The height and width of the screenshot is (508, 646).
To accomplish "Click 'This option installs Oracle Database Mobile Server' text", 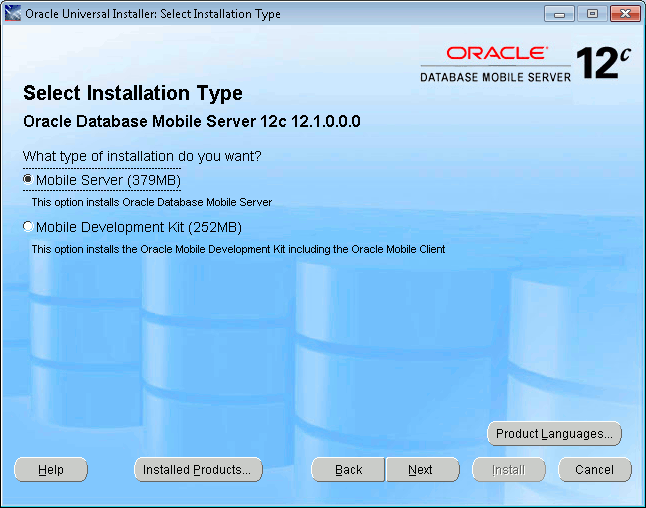I will pos(152,202).
